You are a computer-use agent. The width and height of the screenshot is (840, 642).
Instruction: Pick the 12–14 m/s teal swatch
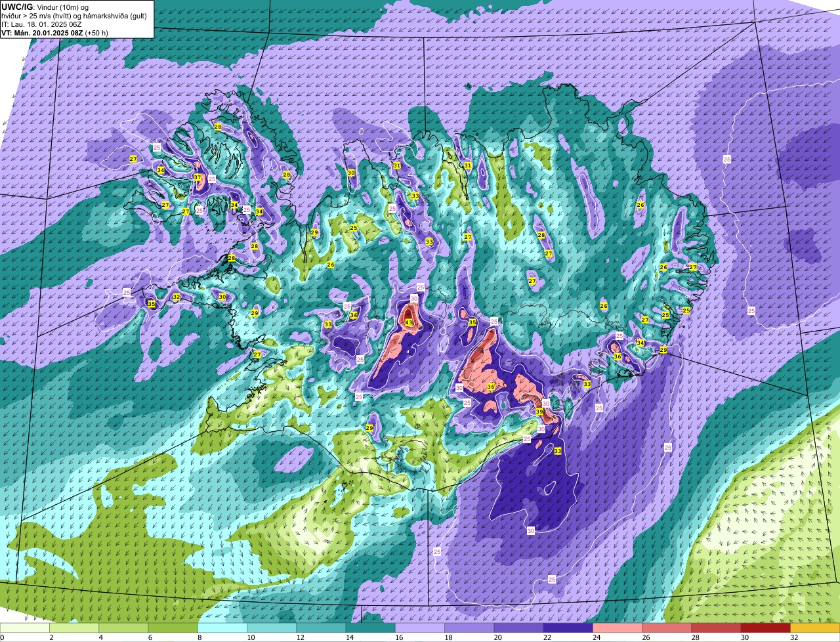pyautogui.click(x=321, y=628)
